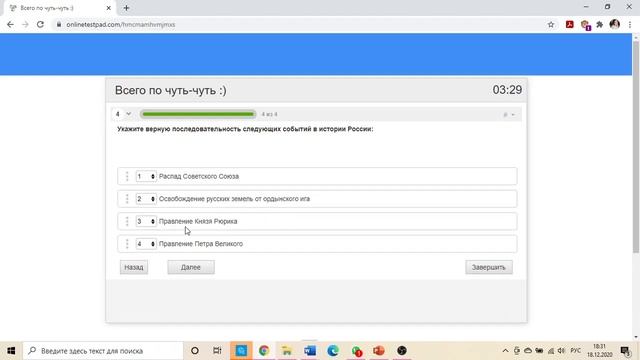Open order selector for 'Правление Князя Рюрика'
640x360 pixels.
(x=146, y=221)
